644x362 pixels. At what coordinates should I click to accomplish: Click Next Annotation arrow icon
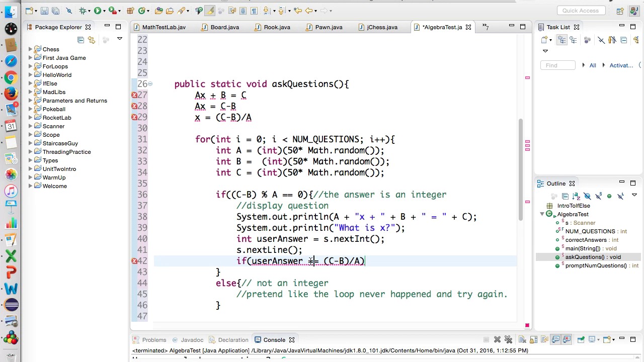266,11
